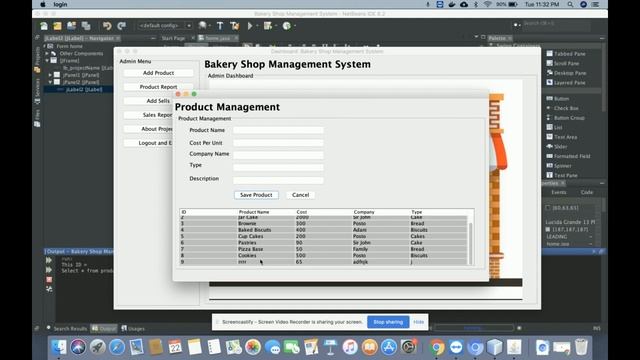Click Add Sells in Admin Menu
Viewport: 640px width, 360px height.
click(149, 101)
